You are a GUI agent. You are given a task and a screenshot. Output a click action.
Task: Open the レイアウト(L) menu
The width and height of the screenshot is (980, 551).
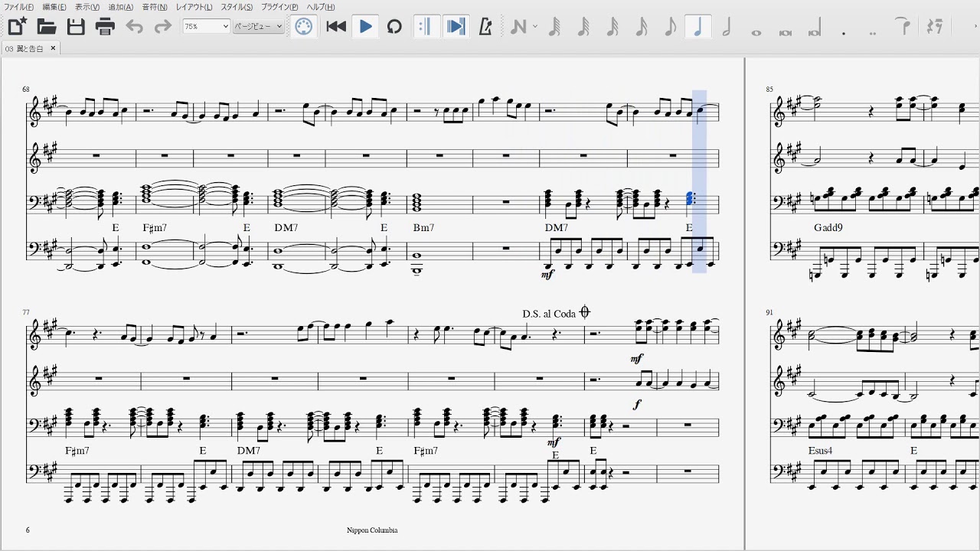194,7
